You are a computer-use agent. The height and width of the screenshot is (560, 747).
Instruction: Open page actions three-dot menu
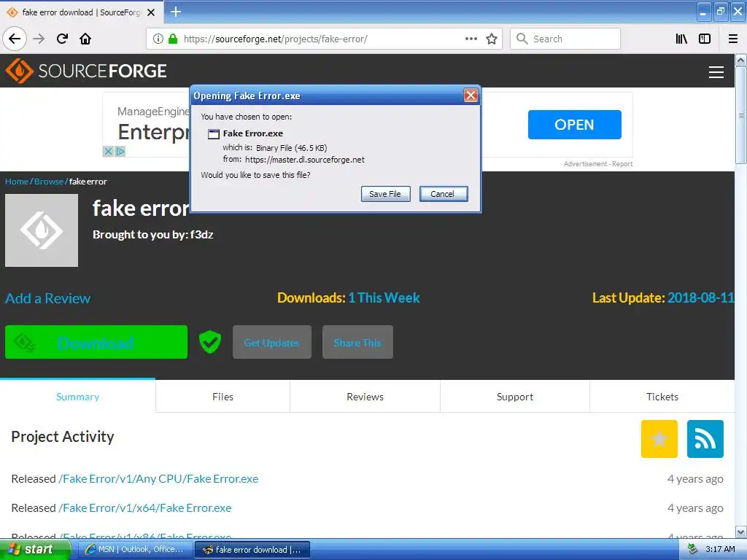[x=471, y=39]
